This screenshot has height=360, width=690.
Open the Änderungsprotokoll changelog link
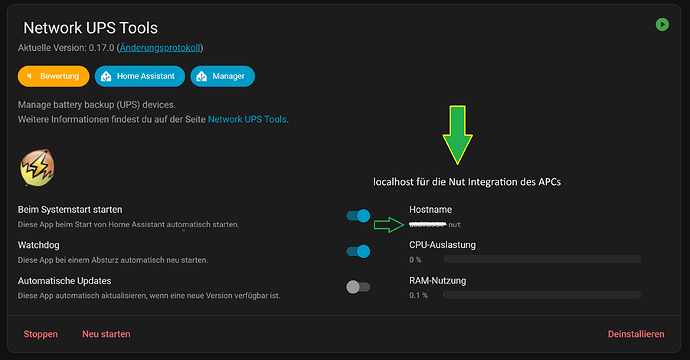point(160,48)
